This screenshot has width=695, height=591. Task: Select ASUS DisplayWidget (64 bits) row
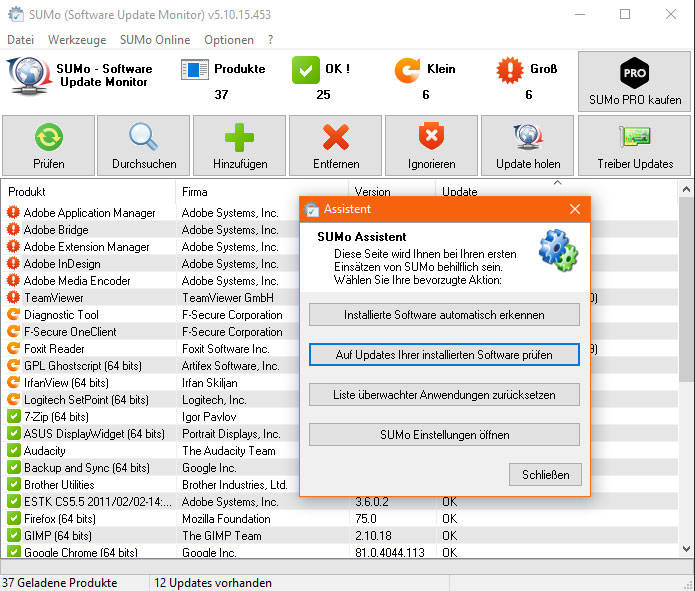pos(151,434)
